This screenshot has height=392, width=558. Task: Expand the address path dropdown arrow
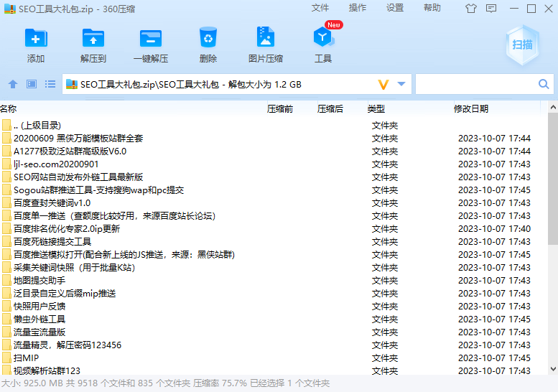(x=401, y=84)
